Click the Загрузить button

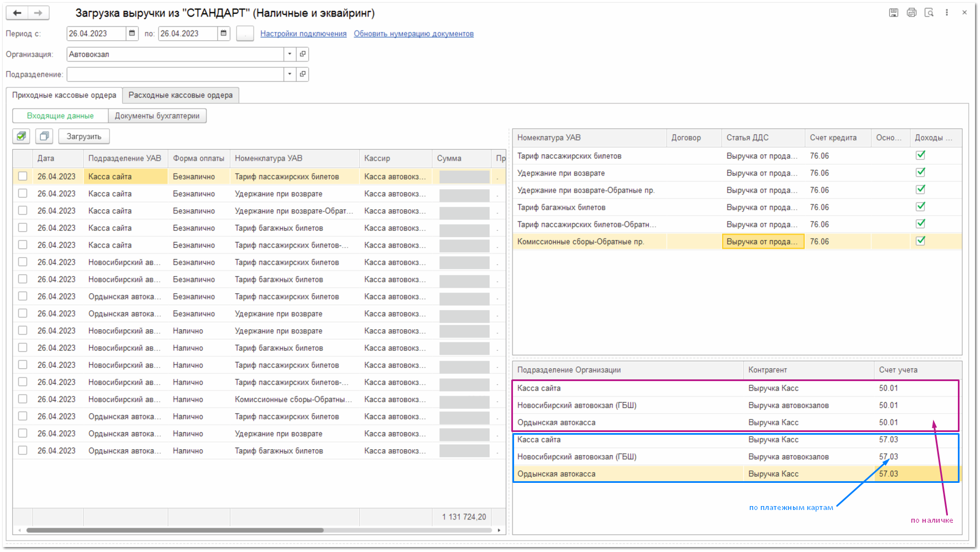(84, 136)
